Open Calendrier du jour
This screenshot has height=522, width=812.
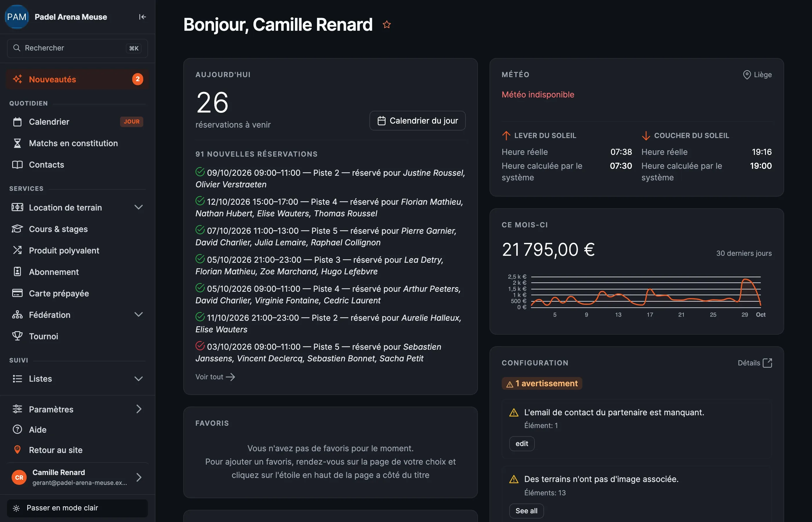418,121
